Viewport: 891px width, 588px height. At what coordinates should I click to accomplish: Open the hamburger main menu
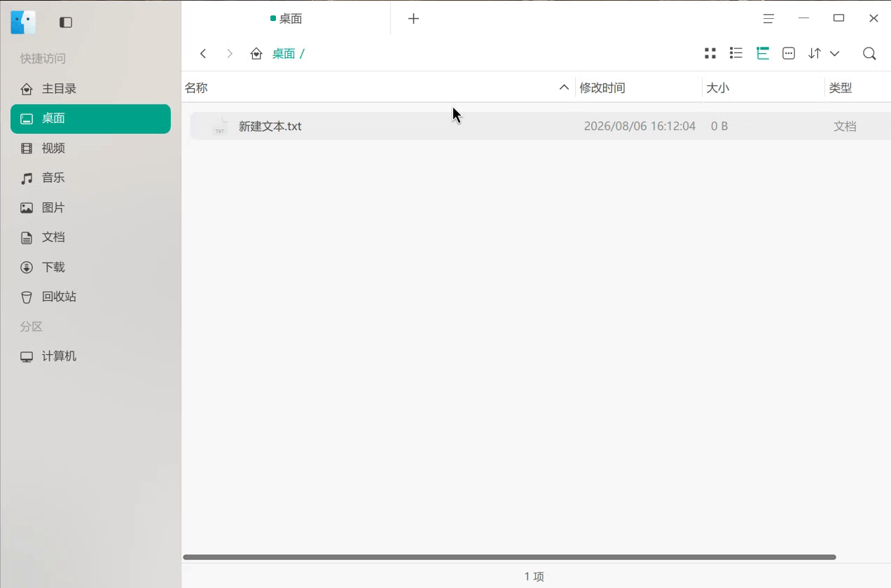(768, 19)
